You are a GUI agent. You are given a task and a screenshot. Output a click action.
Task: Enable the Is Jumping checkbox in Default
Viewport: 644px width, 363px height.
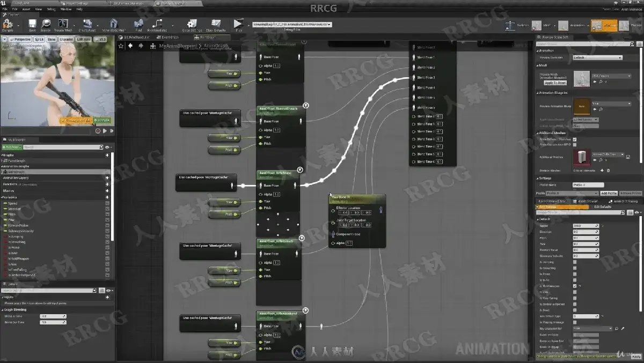[x=575, y=262]
